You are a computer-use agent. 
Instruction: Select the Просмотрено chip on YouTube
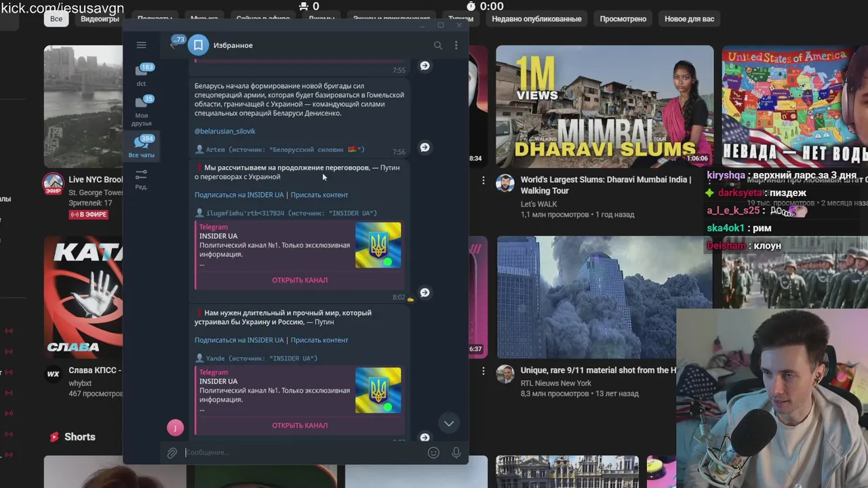623,19
